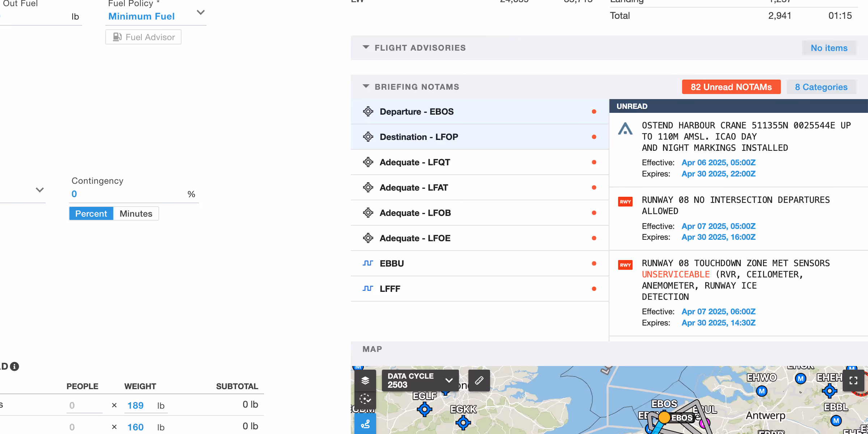Click the payload info icon
This screenshot has width=868, height=434.
[14, 366]
